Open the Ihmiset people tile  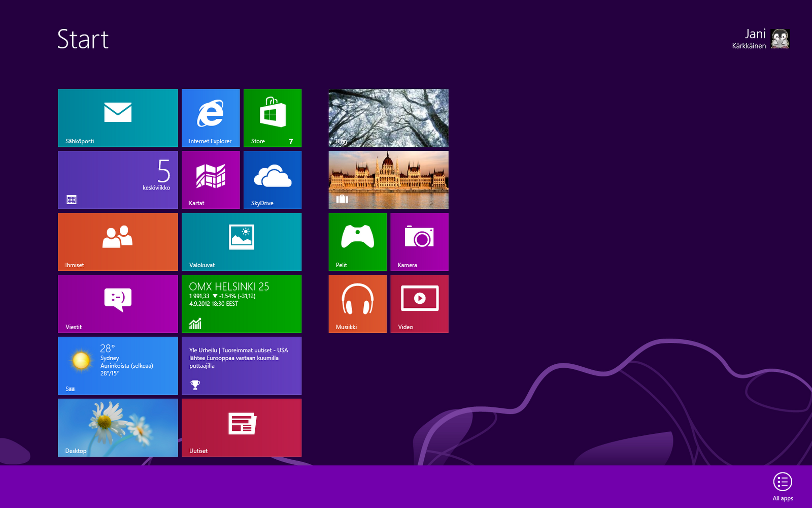[x=118, y=242]
